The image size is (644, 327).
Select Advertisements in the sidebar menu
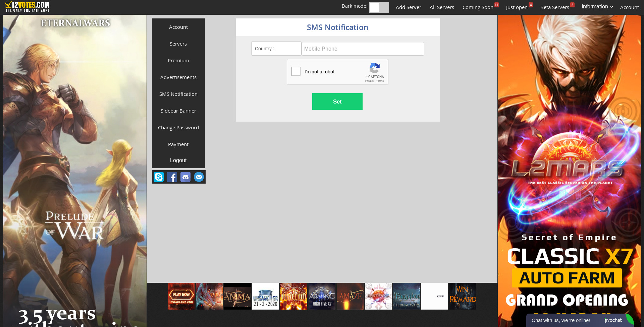(x=178, y=77)
